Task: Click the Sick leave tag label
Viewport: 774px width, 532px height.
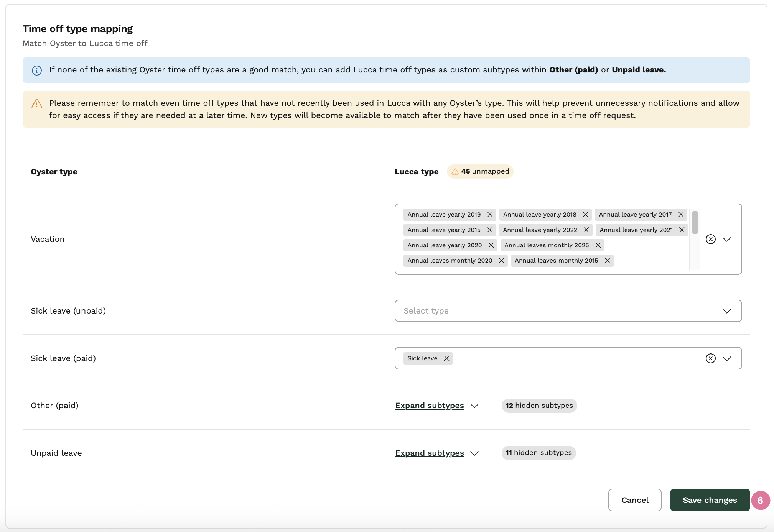Action: [x=422, y=358]
